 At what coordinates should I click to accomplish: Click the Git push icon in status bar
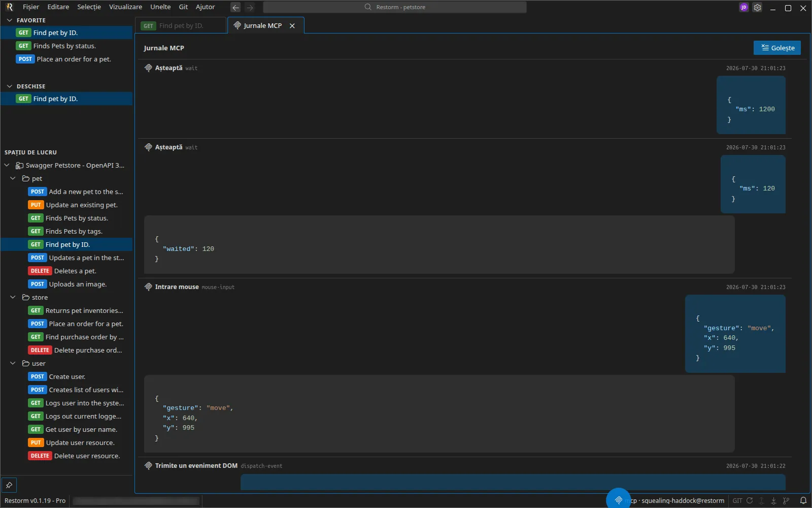click(762, 500)
